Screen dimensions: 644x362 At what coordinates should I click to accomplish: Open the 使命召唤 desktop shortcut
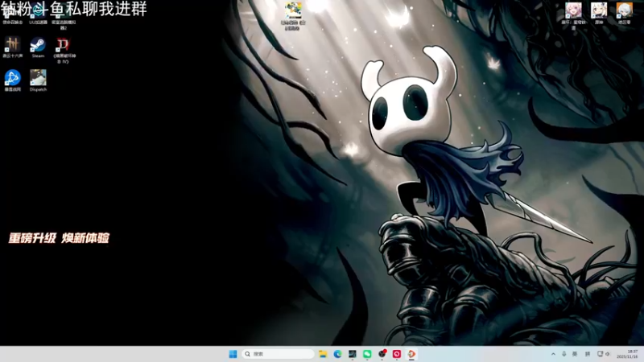point(12,14)
